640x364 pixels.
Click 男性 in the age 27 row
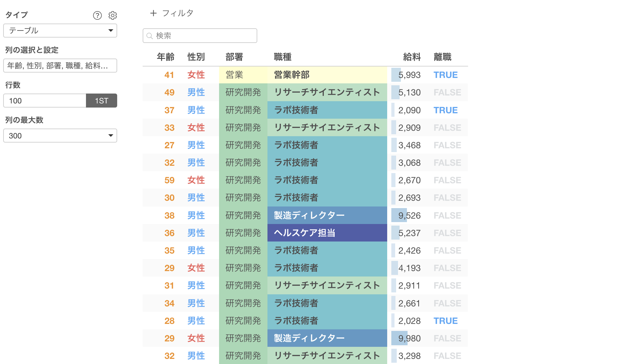coord(196,145)
